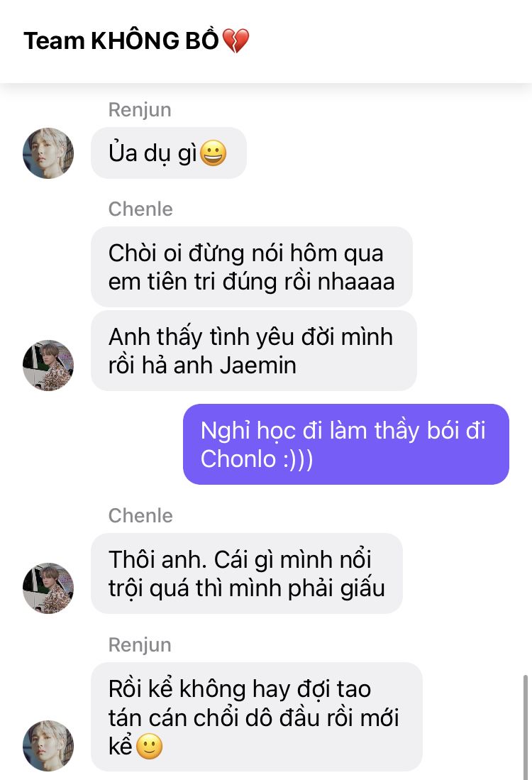Open Renjun's avatar beside 'Ủa dụ gì'

coord(48,153)
